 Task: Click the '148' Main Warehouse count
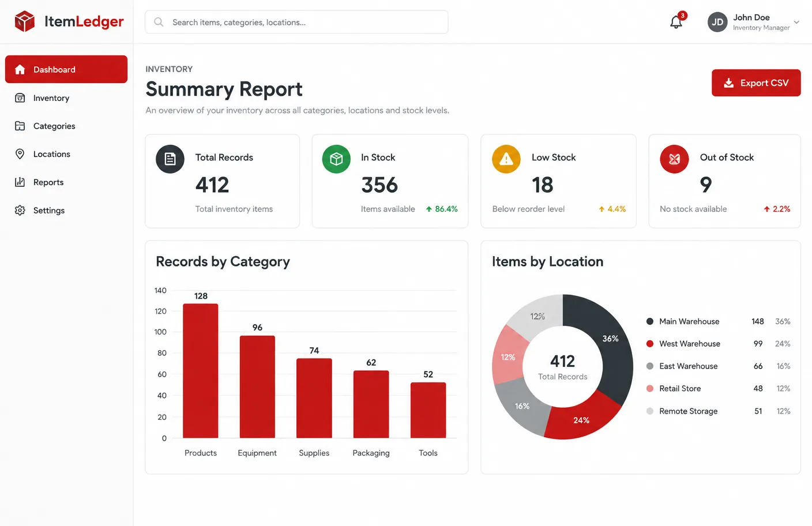click(758, 321)
